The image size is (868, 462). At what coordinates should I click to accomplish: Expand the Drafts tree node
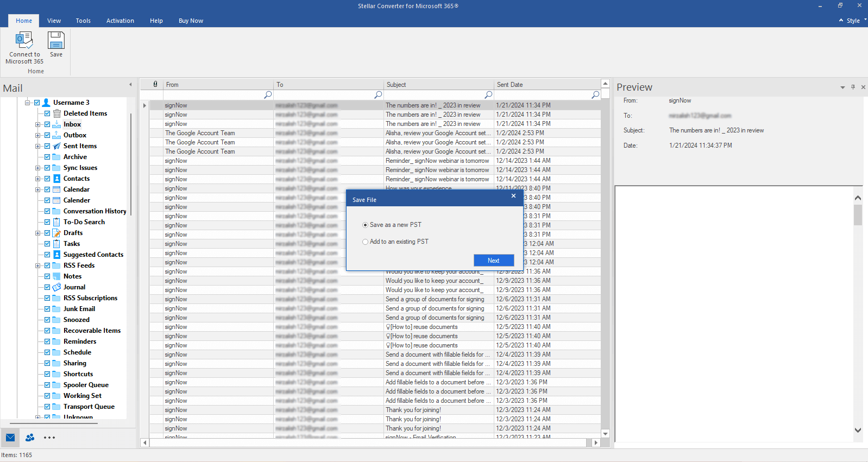(38, 233)
